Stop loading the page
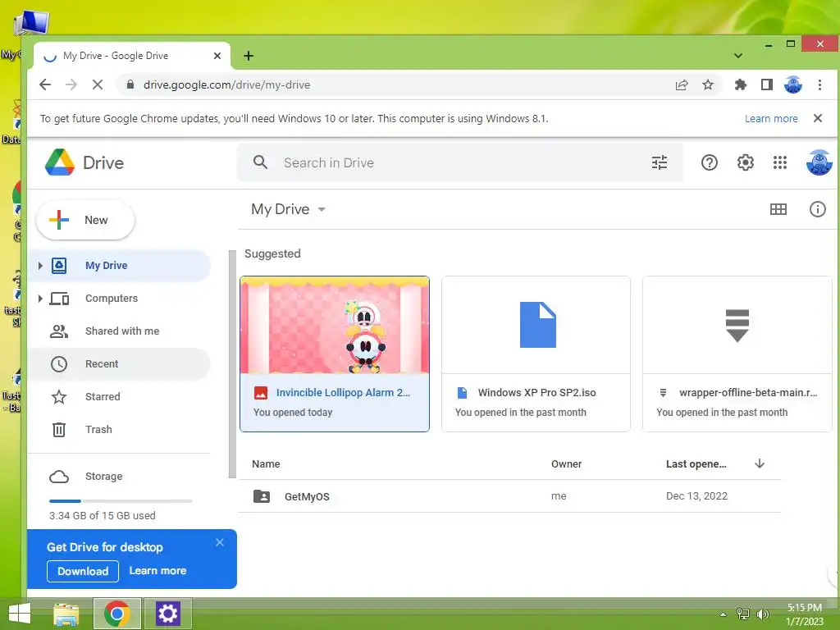840x630 pixels. click(x=98, y=84)
